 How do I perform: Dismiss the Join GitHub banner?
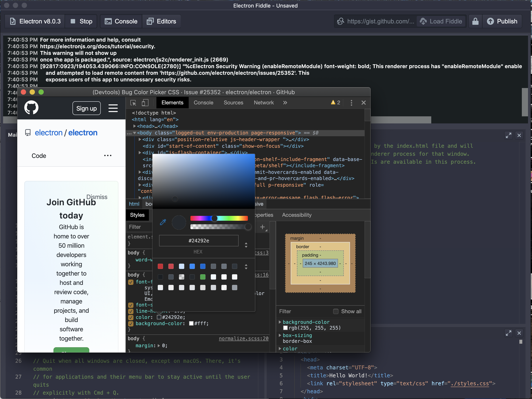coord(97,197)
